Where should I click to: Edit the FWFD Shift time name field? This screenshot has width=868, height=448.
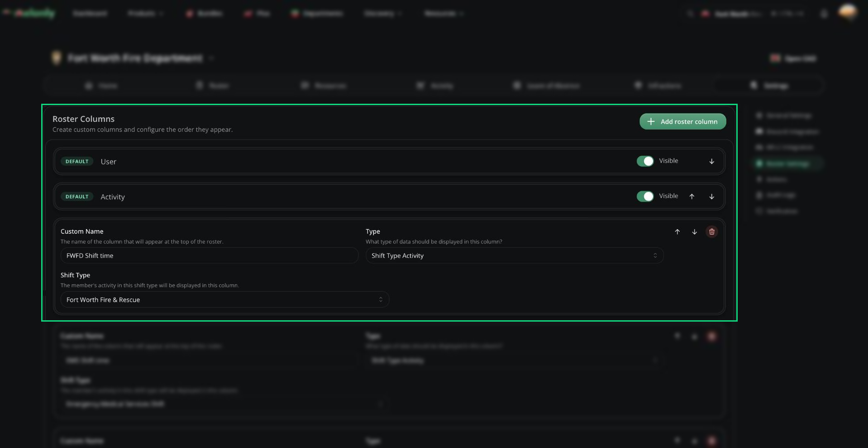pos(210,255)
